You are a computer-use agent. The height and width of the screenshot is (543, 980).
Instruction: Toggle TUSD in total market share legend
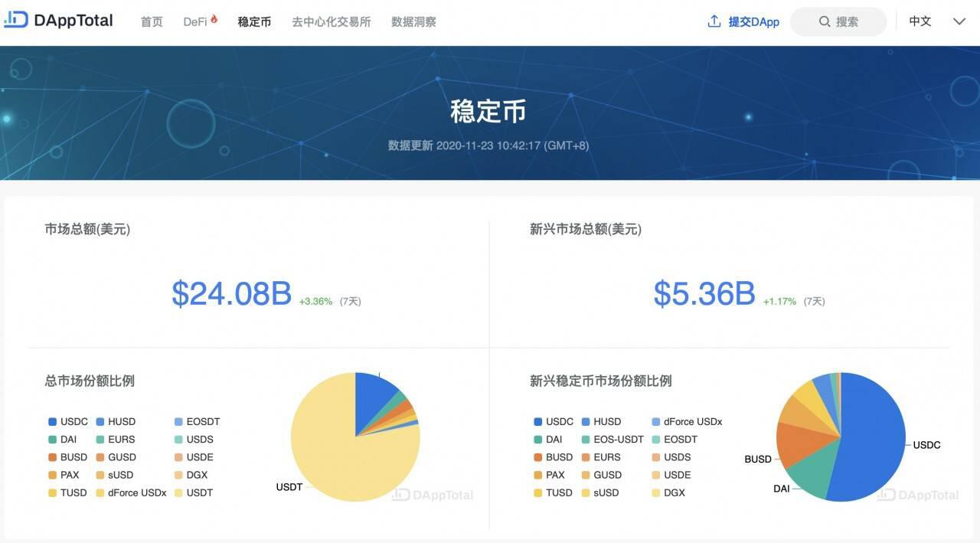point(67,492)
